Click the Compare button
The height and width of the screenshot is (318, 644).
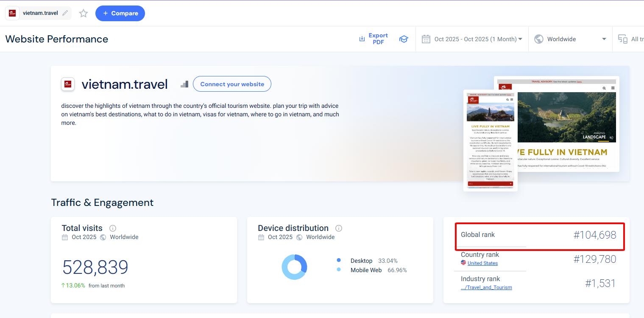pyautogui.click(x=120, y=13)
